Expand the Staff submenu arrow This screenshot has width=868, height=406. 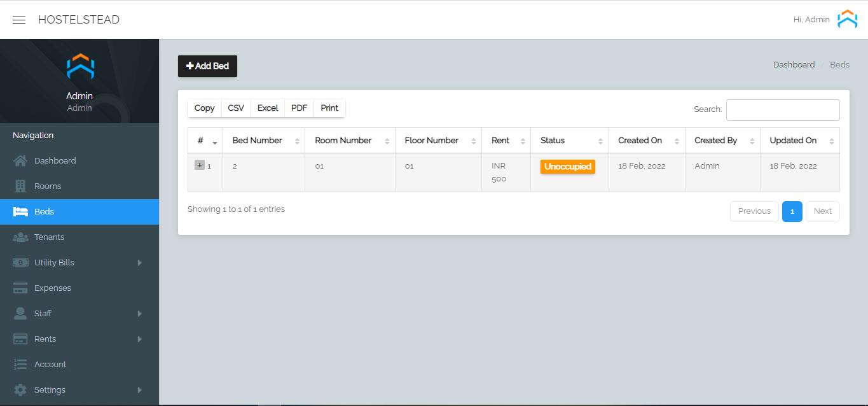pos(139,314)
